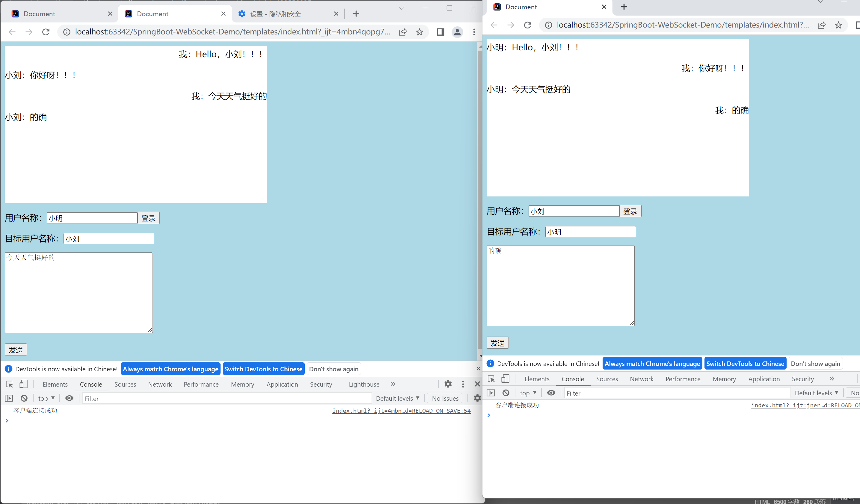Open the DevTools customize menu in left window
Image resolution: width=860 pixels, height=504 pixels.
click(463, 384)
